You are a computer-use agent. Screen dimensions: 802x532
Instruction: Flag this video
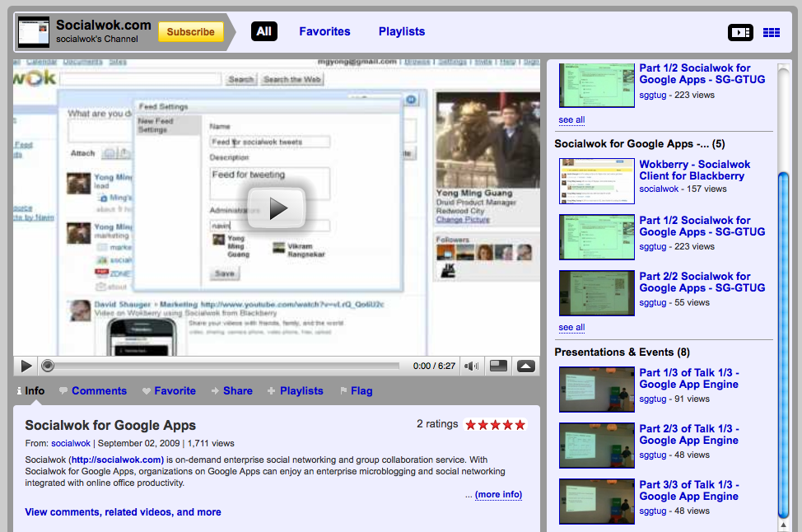point(357,391)
